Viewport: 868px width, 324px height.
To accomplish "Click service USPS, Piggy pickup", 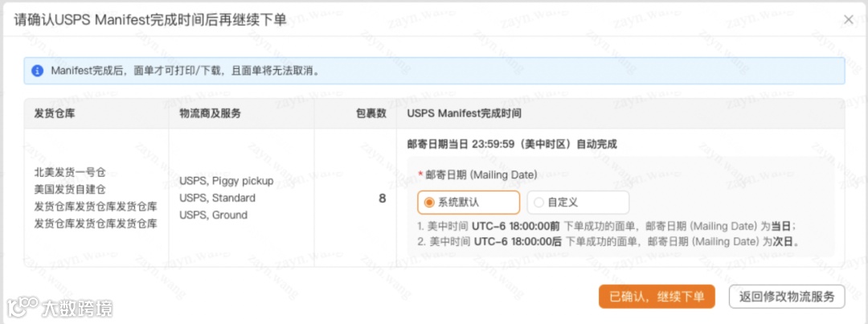I will coord(227,181).
